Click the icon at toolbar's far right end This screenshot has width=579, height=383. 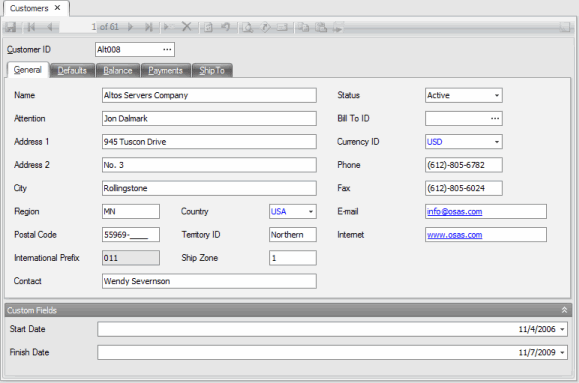click(565, 27)
